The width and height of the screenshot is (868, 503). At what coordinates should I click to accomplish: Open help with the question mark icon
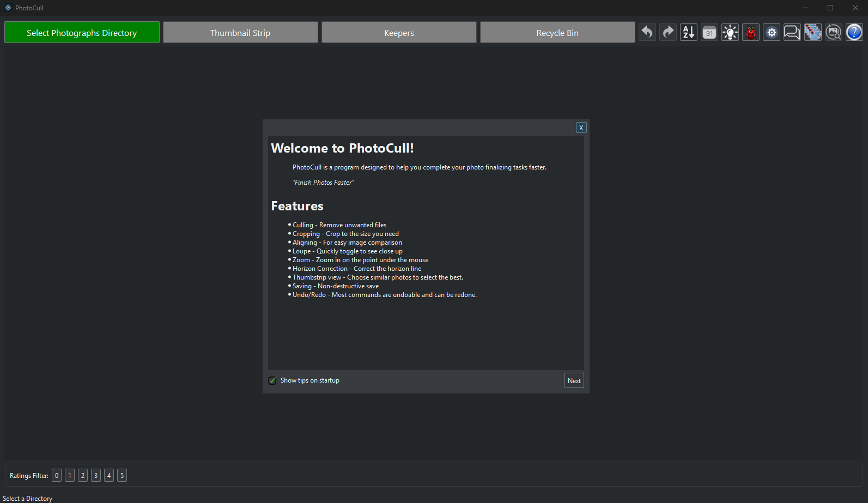(x=854, y=33)
